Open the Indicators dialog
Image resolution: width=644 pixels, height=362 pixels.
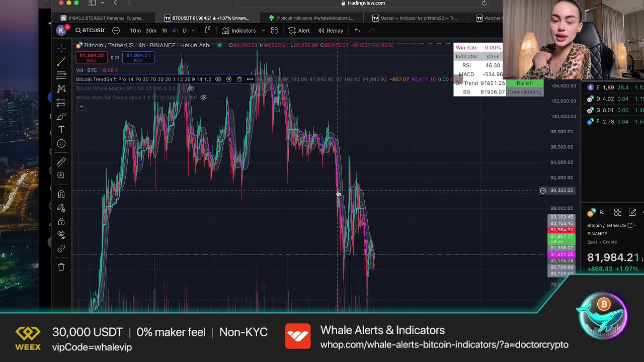click(239, 31)
